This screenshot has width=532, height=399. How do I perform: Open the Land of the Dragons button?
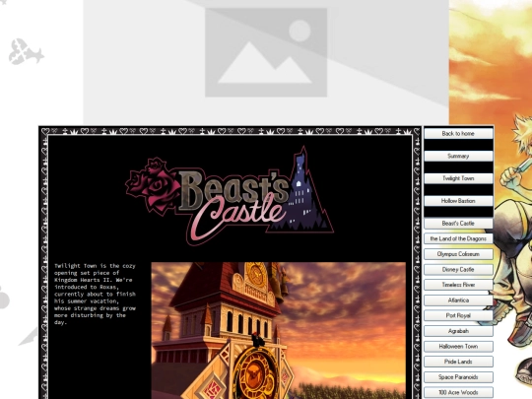pyautogui.click(x=458, y=238)
